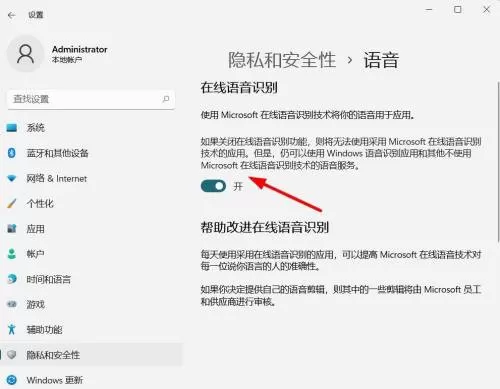This screenshot has width=500, height=389.
Task: Open 系统 via its monitor icon
Action: click(x=12, y=128)
